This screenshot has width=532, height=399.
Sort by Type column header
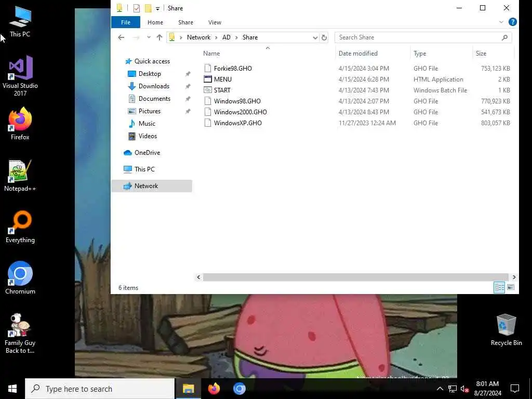click(420, 54)
